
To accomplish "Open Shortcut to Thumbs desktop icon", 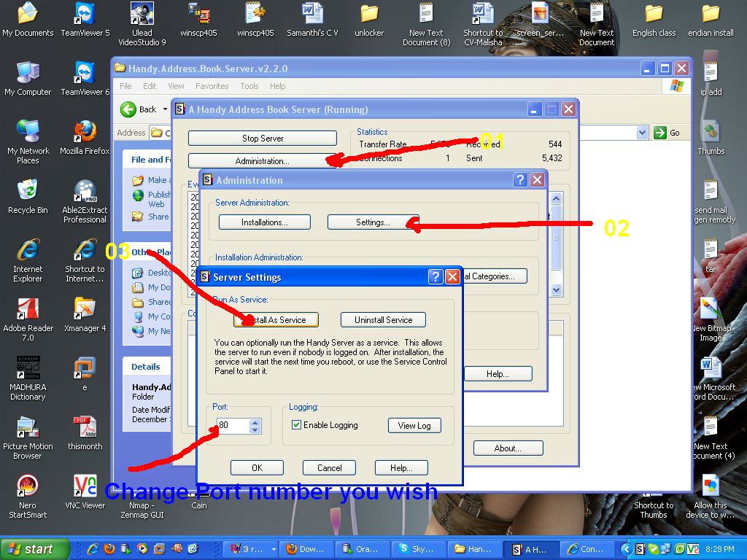I will [654, 506].
